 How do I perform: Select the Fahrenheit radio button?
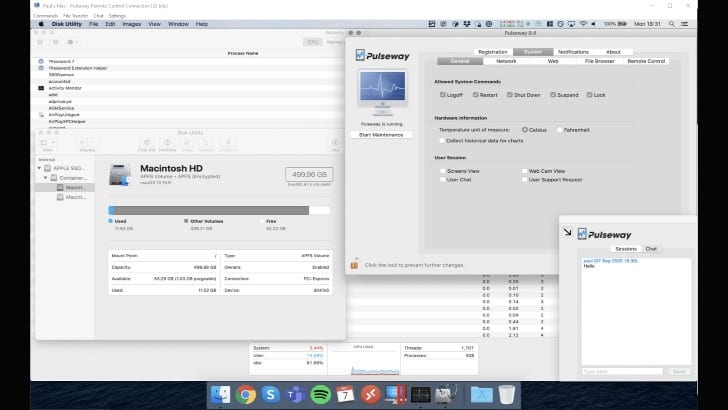[559, 130]
